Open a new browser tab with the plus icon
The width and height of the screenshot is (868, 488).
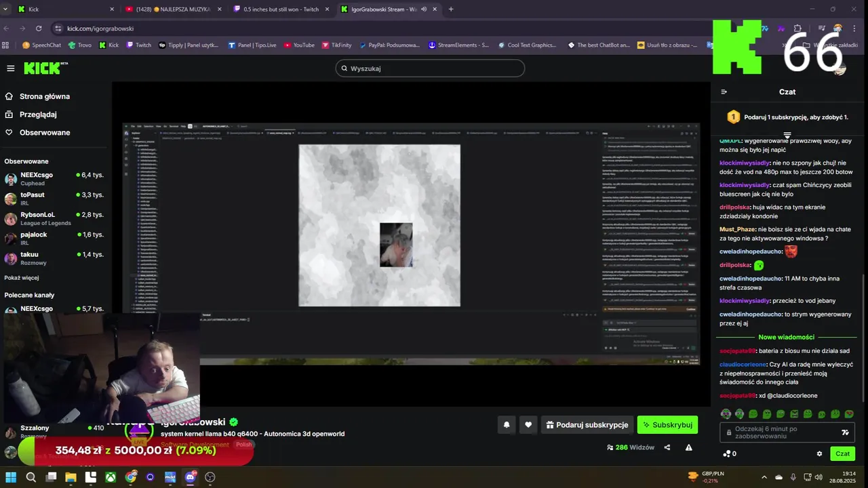451,9
